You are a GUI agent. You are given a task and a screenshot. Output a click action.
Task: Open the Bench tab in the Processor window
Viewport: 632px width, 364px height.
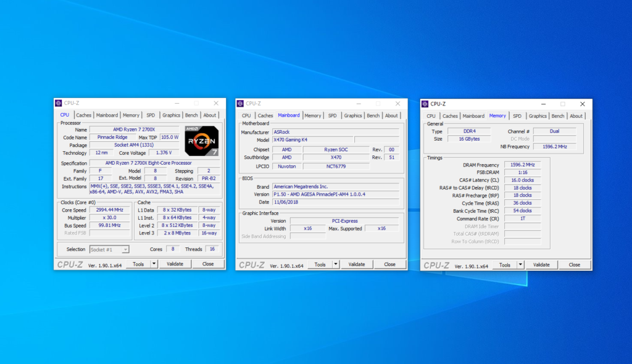[x=191, y=115]
